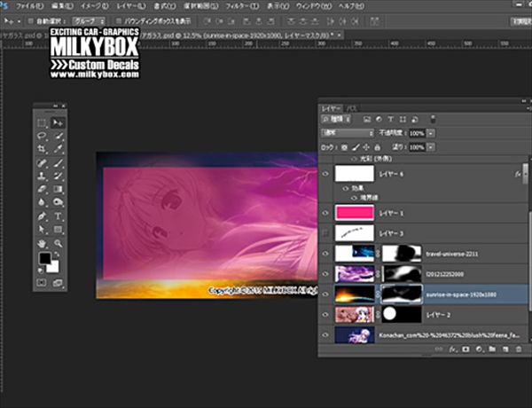Enable the auto-select checkbox
532x408 pixels.
(30, 21)
